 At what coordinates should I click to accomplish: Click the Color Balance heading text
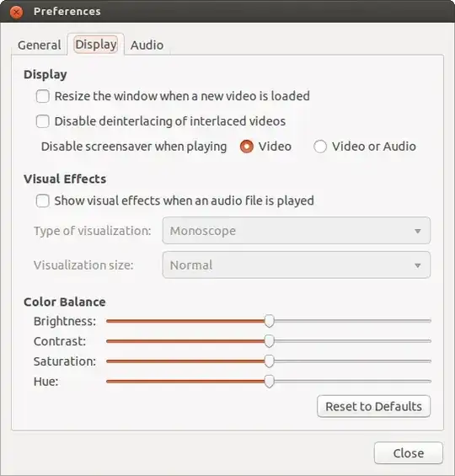65,302
